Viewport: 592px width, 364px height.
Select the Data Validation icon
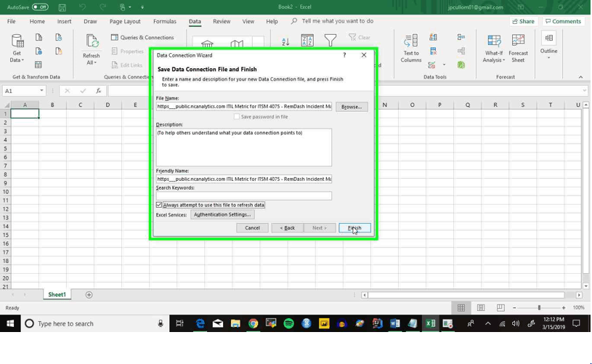click(433, 65)
